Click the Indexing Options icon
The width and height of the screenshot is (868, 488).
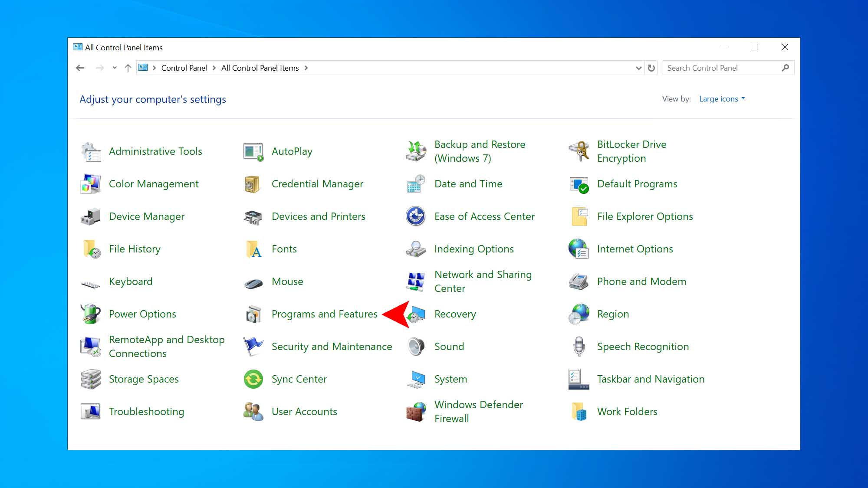(416, 249)
